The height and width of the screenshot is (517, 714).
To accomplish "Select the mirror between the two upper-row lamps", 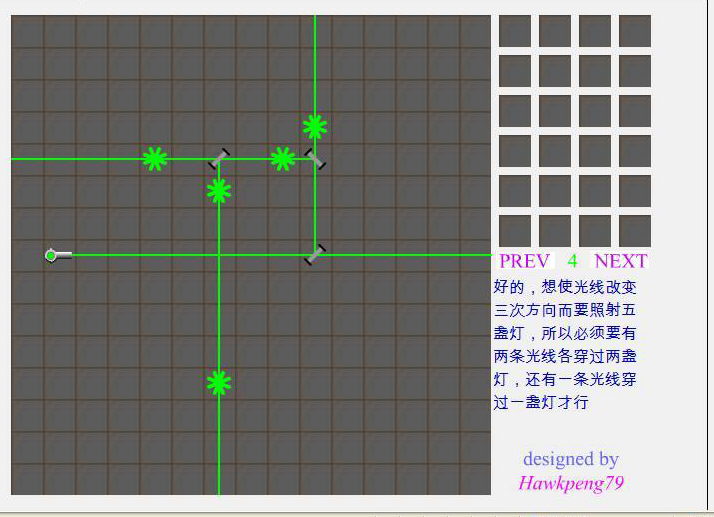I will (x=219, y=159).
